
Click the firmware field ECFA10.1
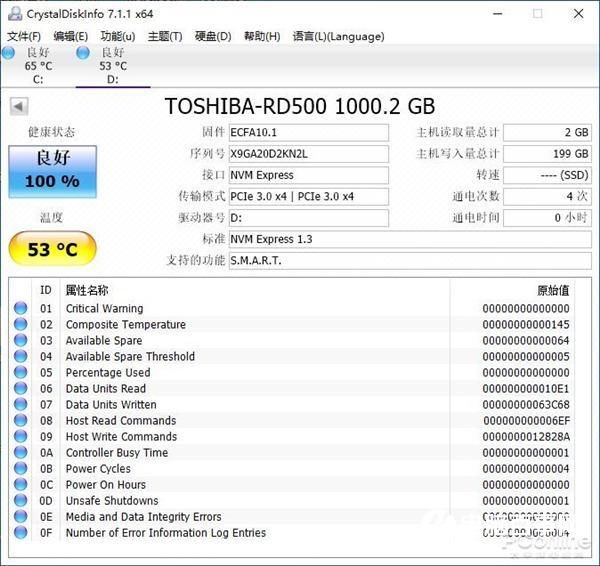click(x=309, y=132)
